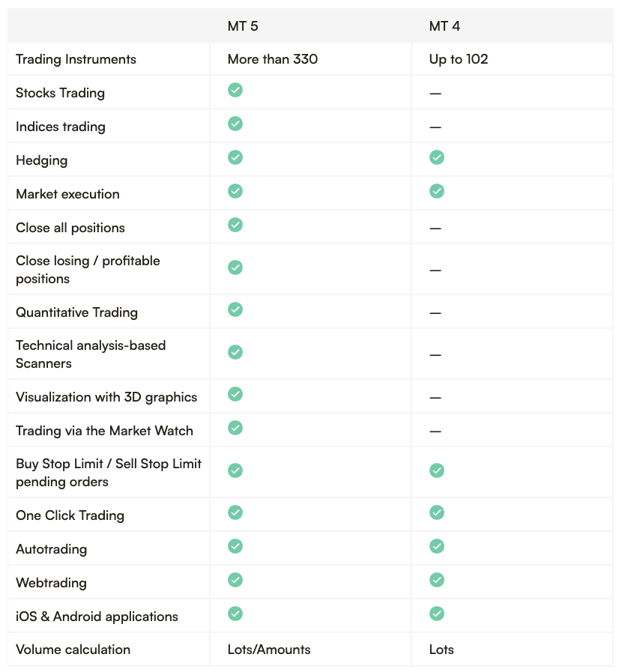Click the MT 4 Stocks Trading dash
This screenshot has height=672, width=622.
pyautogui.click(x=435, y=94)
